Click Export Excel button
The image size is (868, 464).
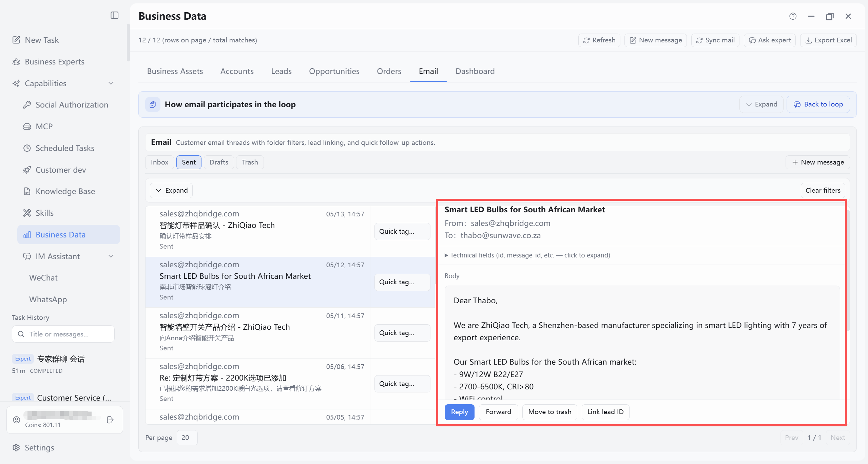click(x=828, y=40)
